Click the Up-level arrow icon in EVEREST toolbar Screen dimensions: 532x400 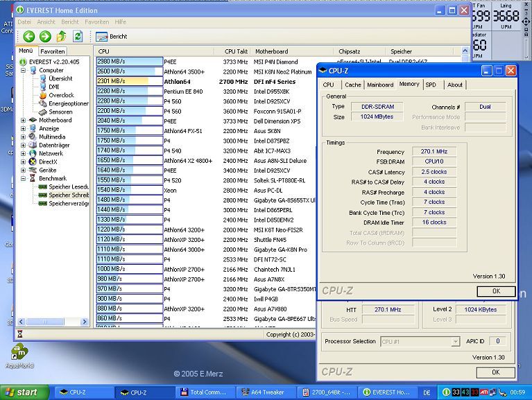pyautogui.click(x=62, y=36)
